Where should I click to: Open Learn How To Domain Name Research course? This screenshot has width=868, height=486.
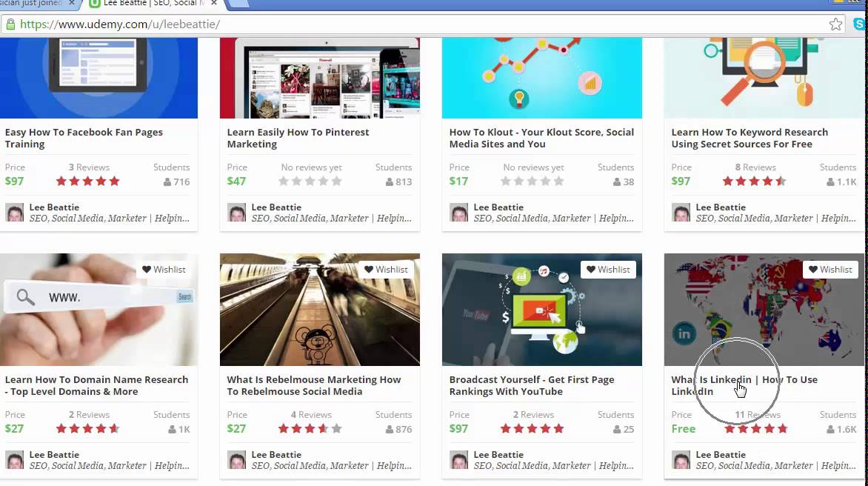click(x=96, y=385)
